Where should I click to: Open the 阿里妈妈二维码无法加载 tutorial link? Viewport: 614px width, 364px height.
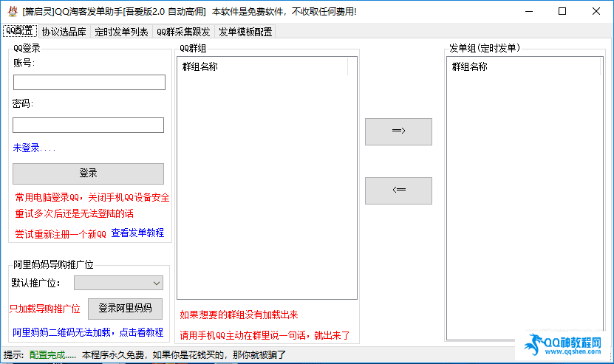pos(88,332)
